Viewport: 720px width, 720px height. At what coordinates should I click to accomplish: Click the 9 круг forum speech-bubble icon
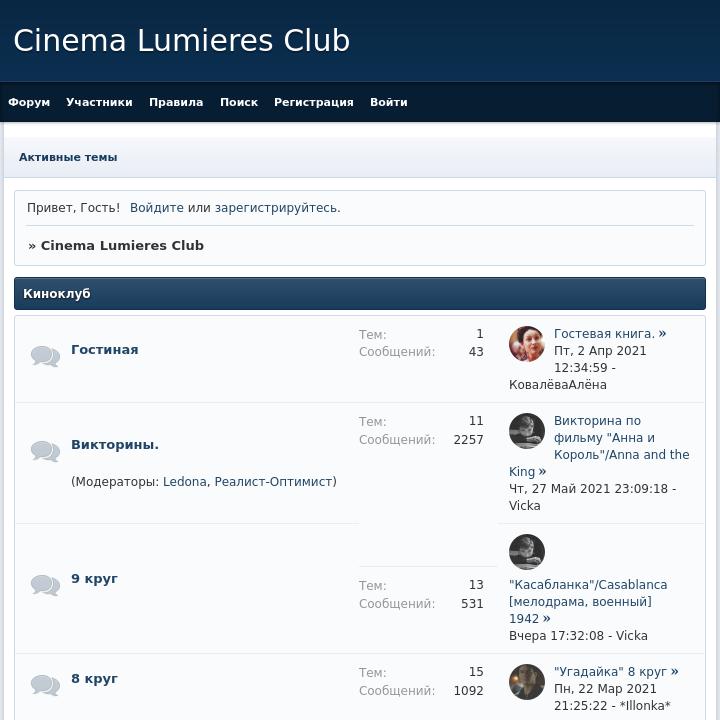point(45,585)
